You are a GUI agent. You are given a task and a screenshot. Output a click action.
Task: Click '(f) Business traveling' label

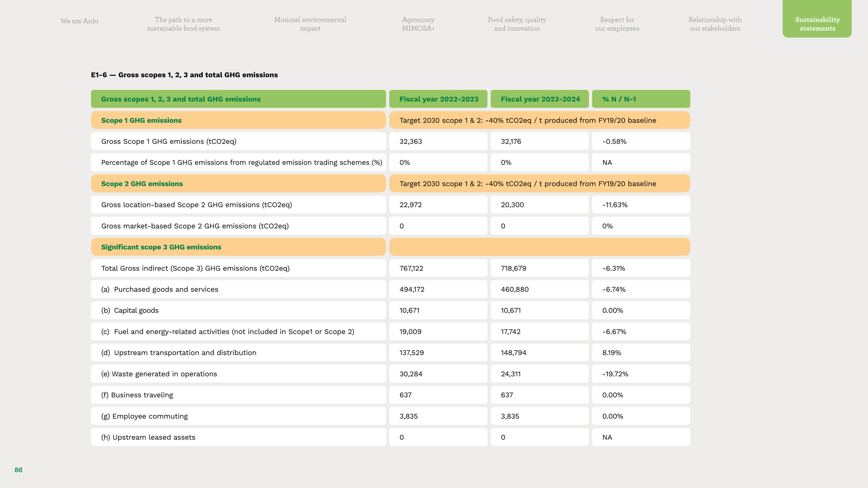pos(137,395)
